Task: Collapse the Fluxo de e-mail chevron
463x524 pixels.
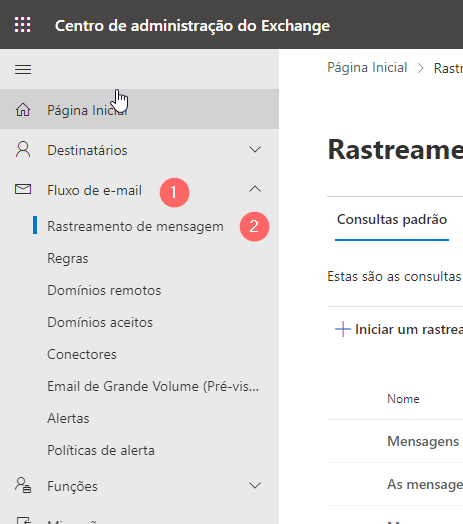Action: 255,189
